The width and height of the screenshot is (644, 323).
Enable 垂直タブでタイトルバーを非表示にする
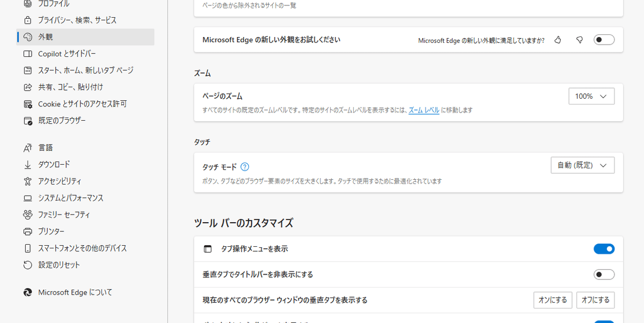click(x=604, y=274)
